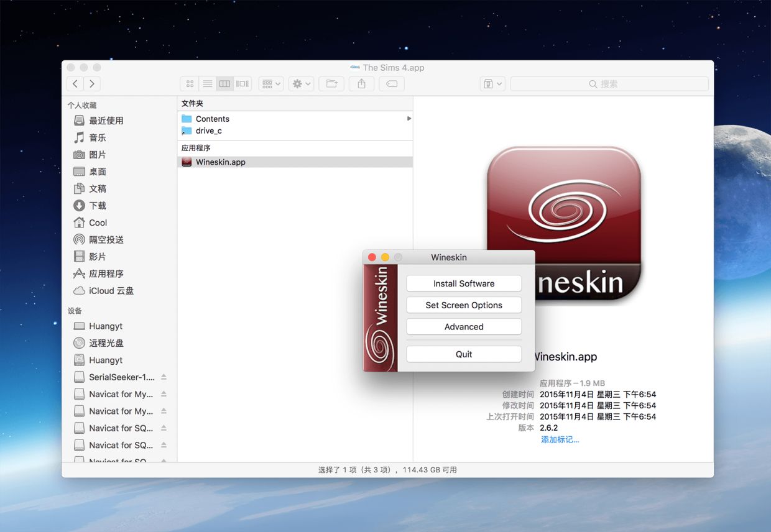Image resolution: width=771 pixels, height=532 pixels.
Task: Click the 文件夹 group header
Action: click(192, 103)
